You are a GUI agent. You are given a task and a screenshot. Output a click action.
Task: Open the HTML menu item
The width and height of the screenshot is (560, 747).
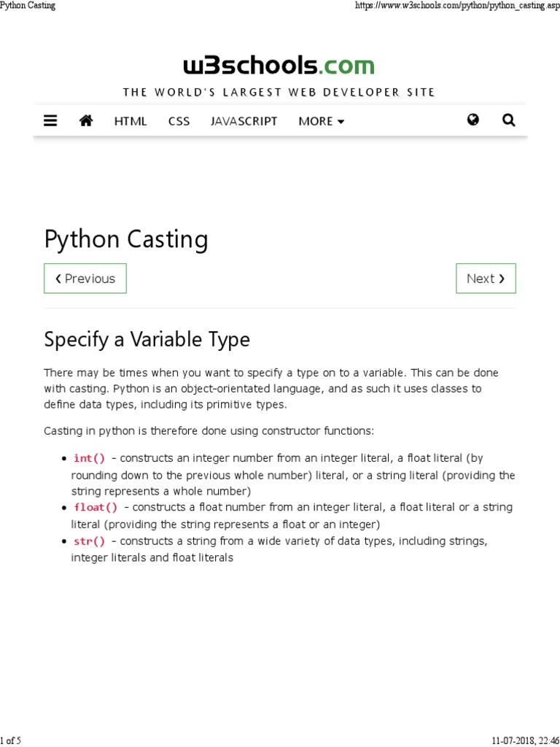(x=131, y=121)
